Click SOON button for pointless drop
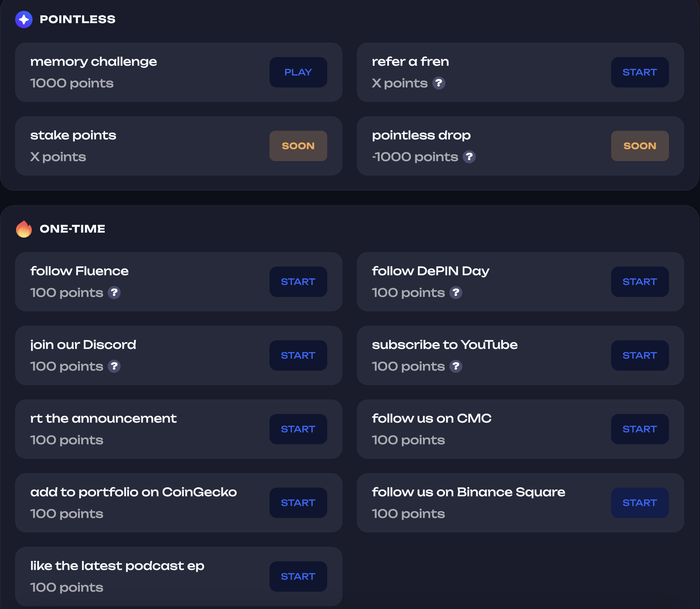This screenshot has width=700, height=609. coord(640,146)
